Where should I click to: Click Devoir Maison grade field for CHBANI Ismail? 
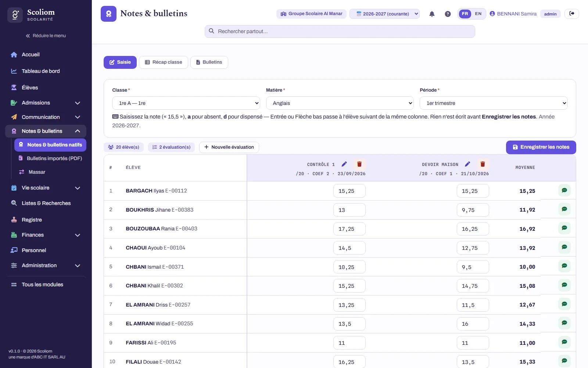point(473,267)
